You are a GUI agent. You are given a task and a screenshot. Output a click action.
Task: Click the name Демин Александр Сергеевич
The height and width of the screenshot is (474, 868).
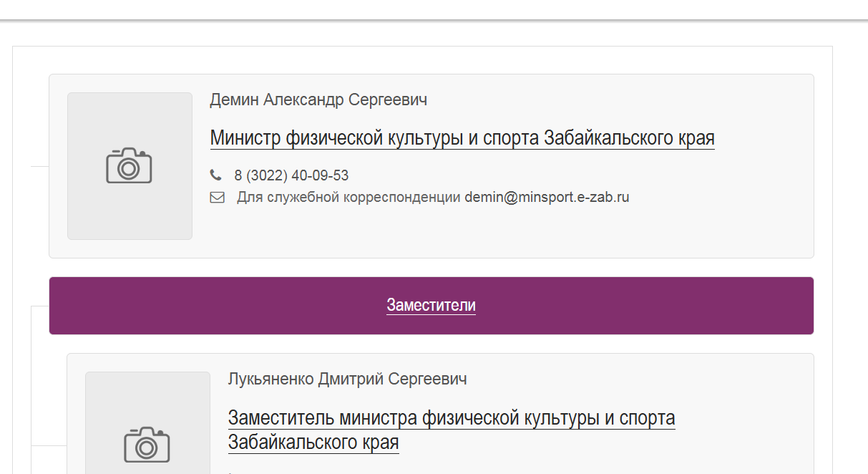pos(318,100)
